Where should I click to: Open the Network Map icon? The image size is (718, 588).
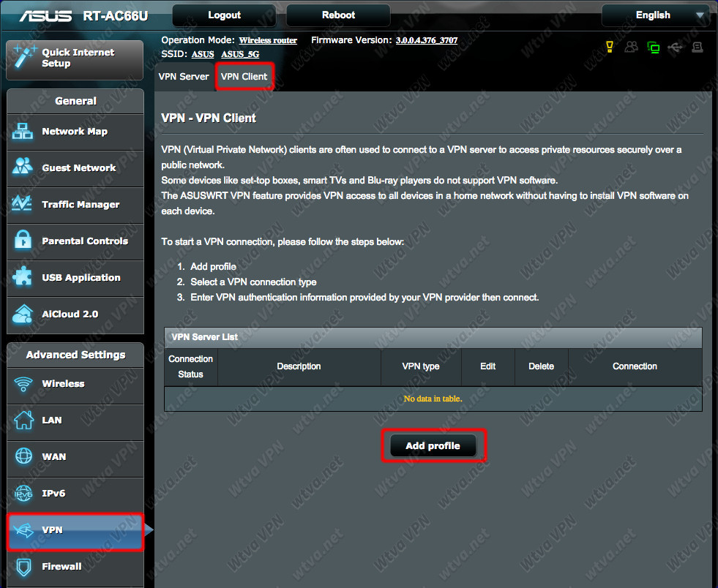click(x=23, y=132)
